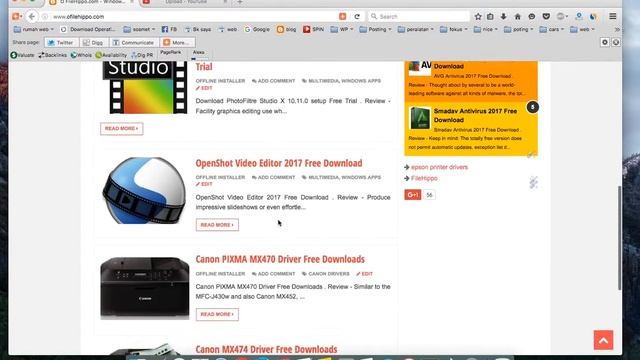This screenshot has width=640, height=360.
Task: Click the Communicate share button
Action: pyautogui.click(x=133, y=42)
